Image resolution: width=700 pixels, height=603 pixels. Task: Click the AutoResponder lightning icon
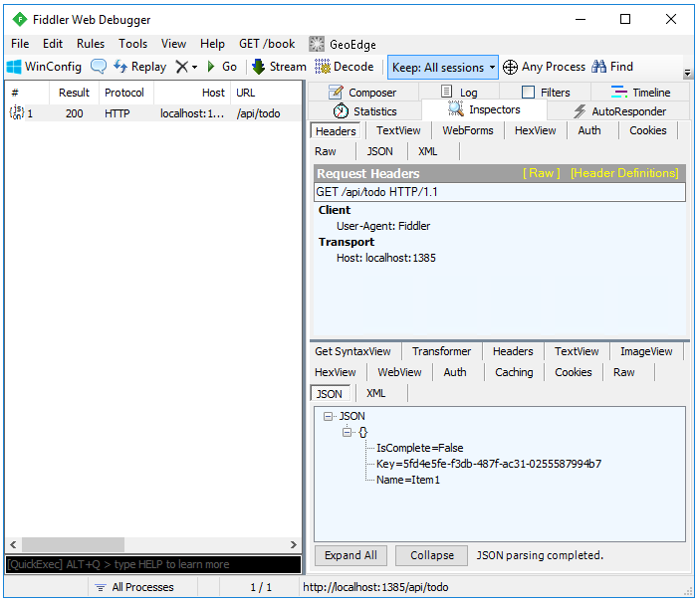(x=580, y=111)
